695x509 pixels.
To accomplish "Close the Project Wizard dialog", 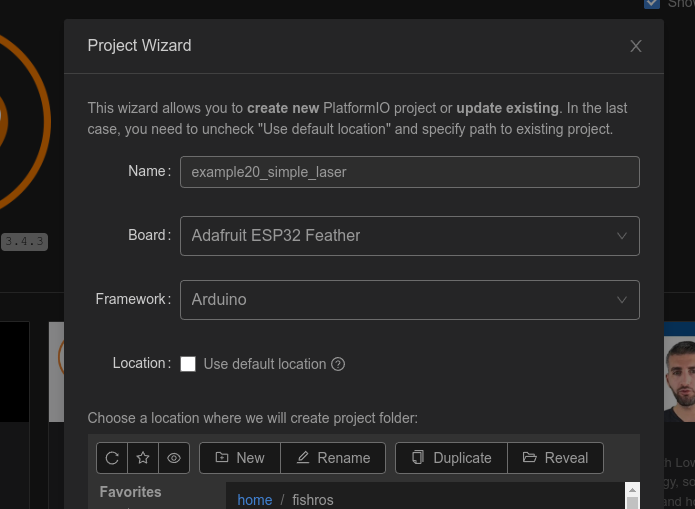I will (636, 46).
